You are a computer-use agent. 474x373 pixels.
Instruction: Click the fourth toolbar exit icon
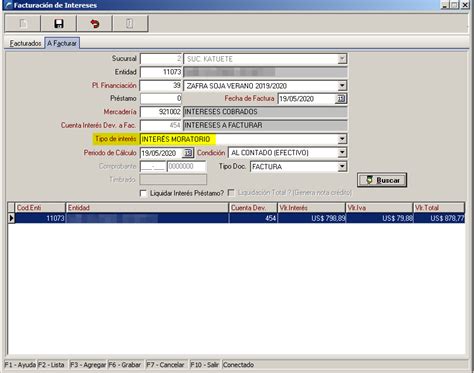(130, 24)
